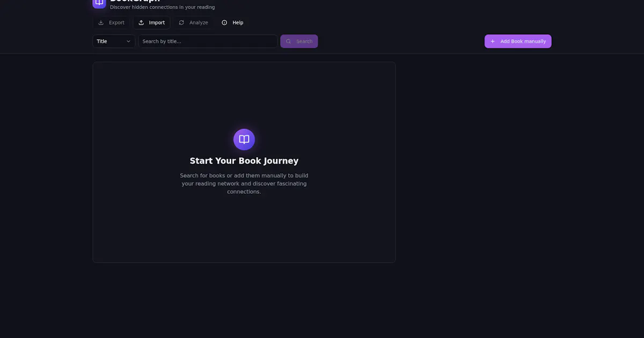
Task: Focus the Search by title input field
Action: [208, 41]
